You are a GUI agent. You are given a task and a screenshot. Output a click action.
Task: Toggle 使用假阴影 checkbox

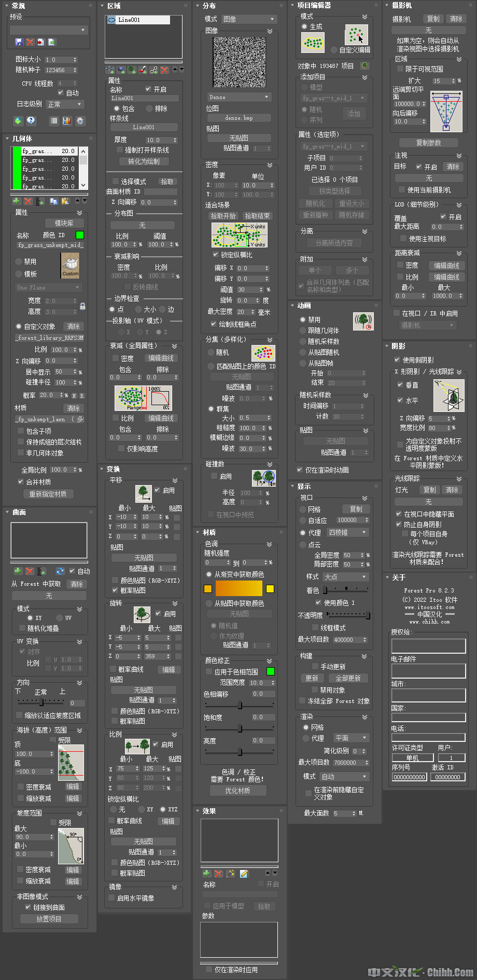397,360
